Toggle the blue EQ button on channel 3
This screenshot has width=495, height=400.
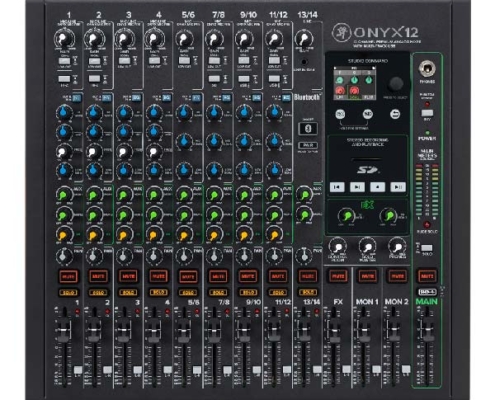point(136,98)
